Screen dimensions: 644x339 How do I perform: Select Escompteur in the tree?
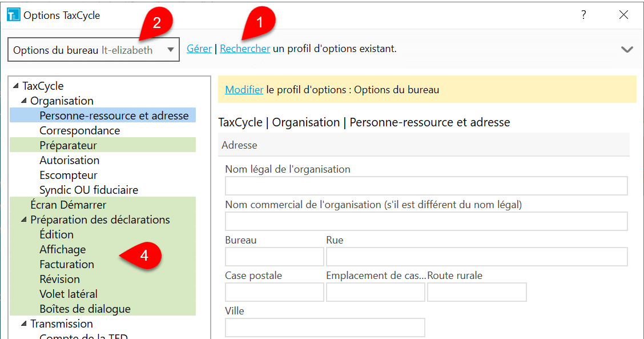coord(68,175)
